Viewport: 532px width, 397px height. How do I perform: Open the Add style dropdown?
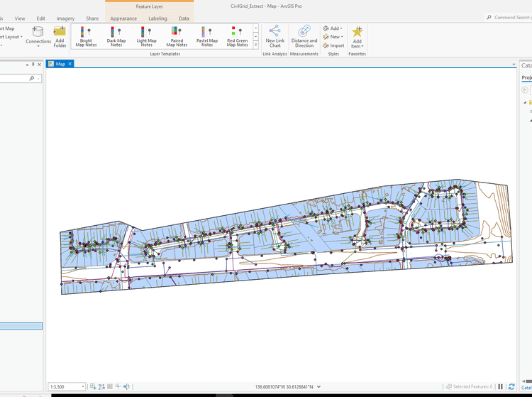pos(333,28)
